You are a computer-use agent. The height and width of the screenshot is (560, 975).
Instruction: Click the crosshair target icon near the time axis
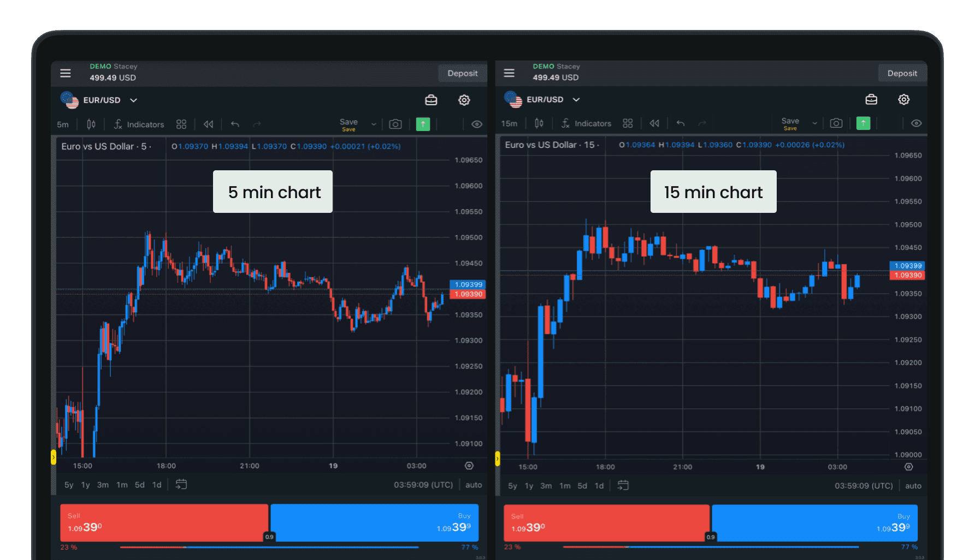tap(469, 465)
